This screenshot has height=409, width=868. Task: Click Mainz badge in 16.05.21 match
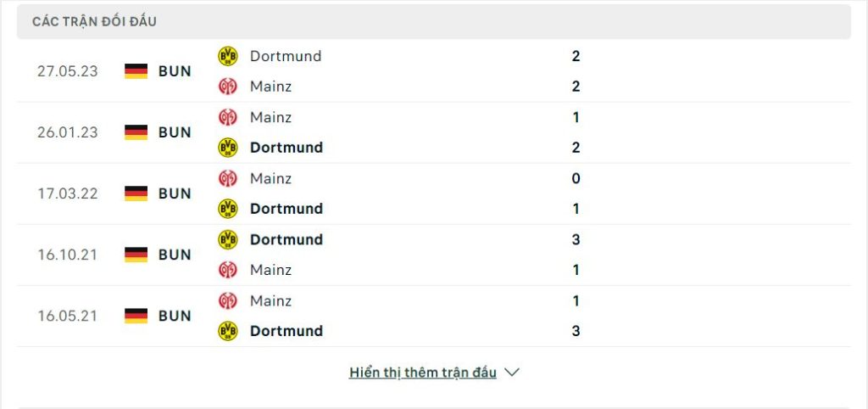coord(227,301)
